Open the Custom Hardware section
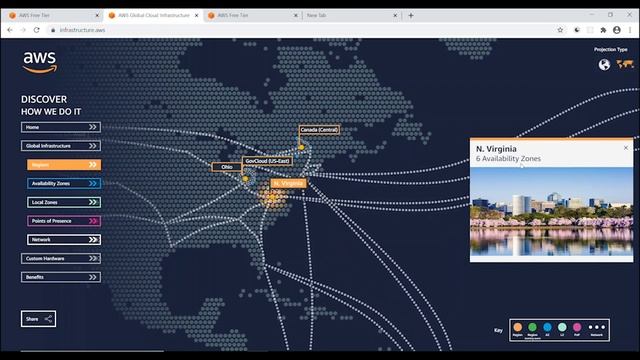 (61, 258)
